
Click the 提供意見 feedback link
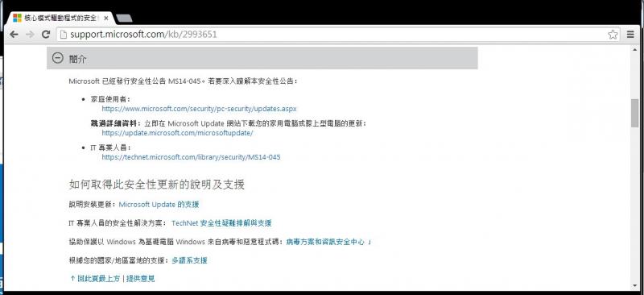coord(140,279)
